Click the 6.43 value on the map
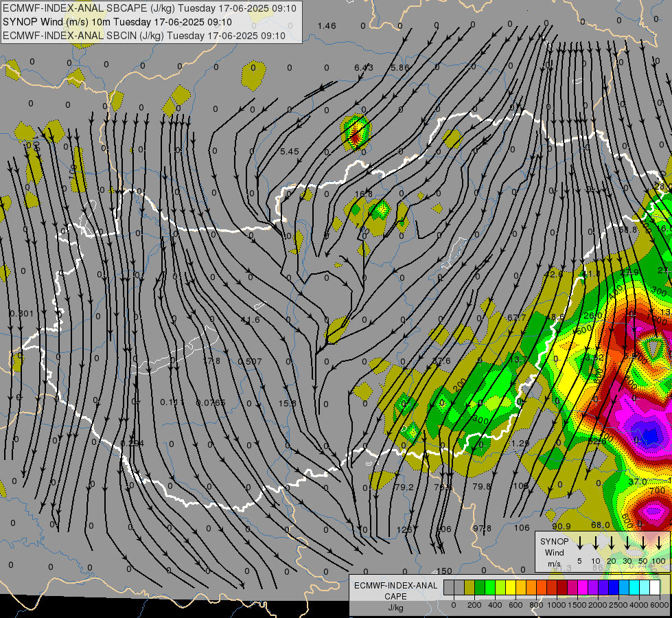The image size is (672, 618). [363, 68]
